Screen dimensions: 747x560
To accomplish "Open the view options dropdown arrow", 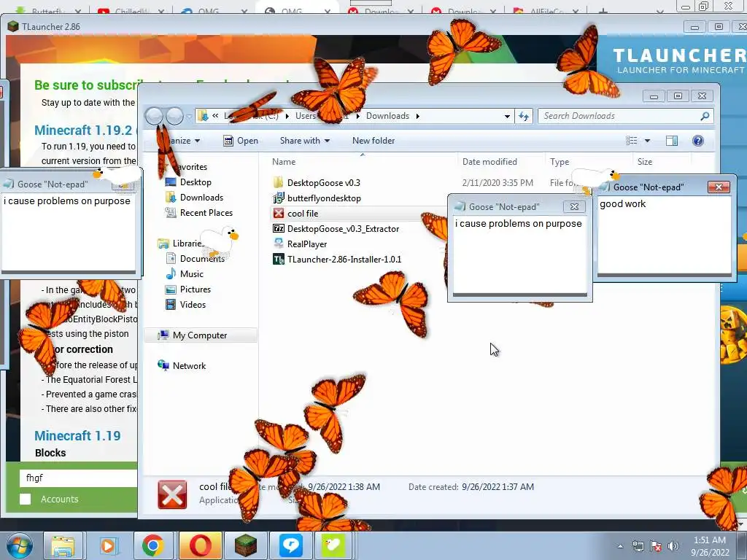I will (x=647, y=141).
